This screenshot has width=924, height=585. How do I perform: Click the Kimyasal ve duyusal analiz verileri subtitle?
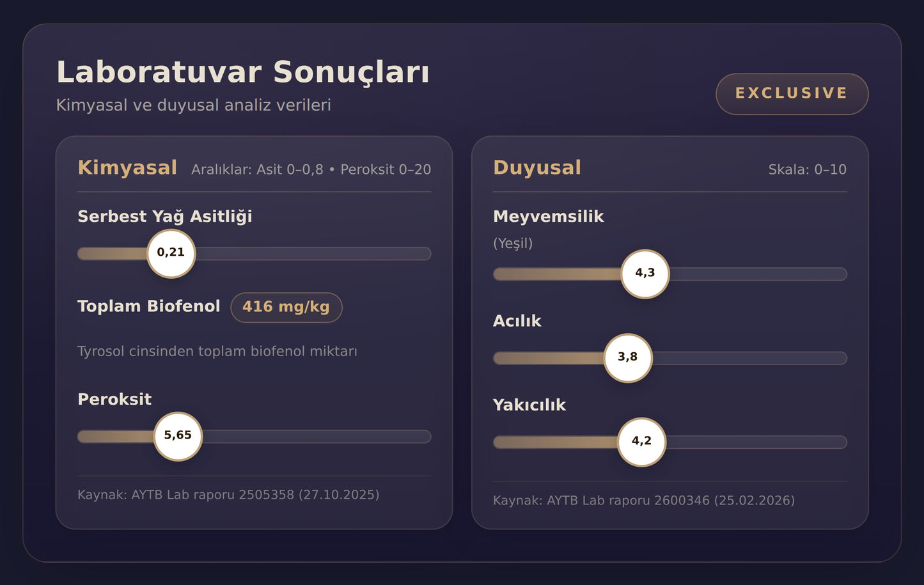(193, 105)
